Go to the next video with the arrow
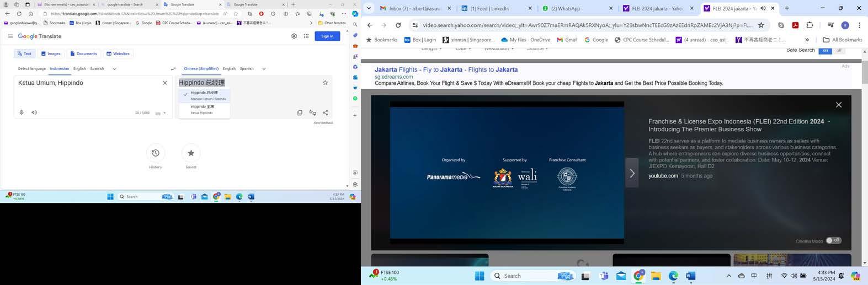Screen dimensions: 868x285 click(x=632, y=173)
